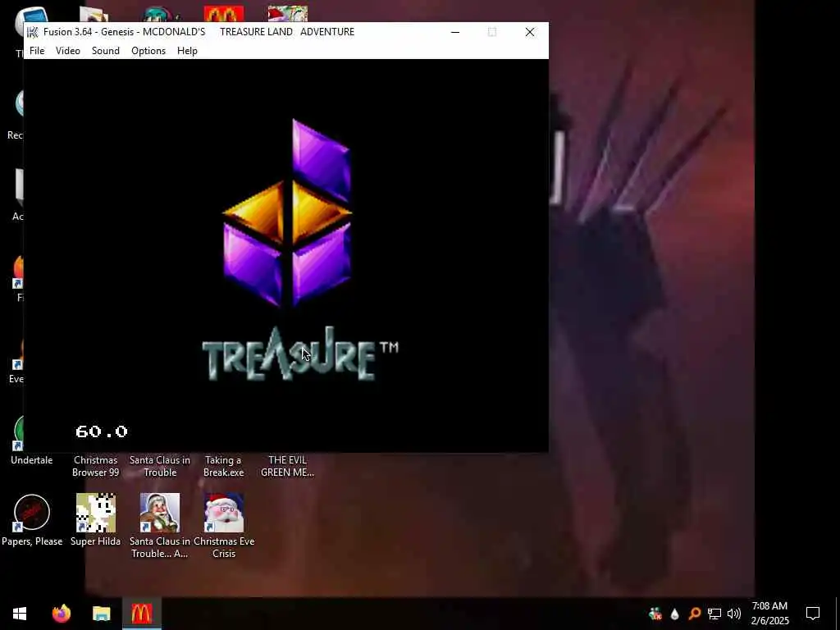Open the Windows Start menu

click(x=20, y=614)
